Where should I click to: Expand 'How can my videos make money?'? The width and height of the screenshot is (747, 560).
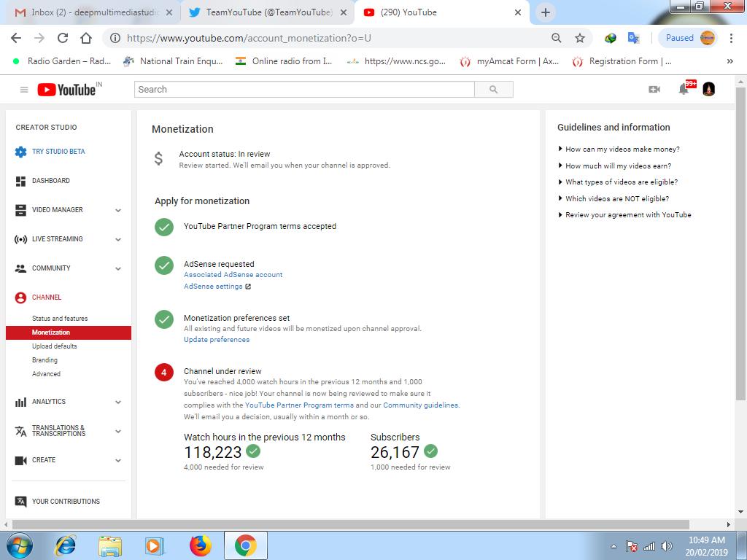coord(619,149)
